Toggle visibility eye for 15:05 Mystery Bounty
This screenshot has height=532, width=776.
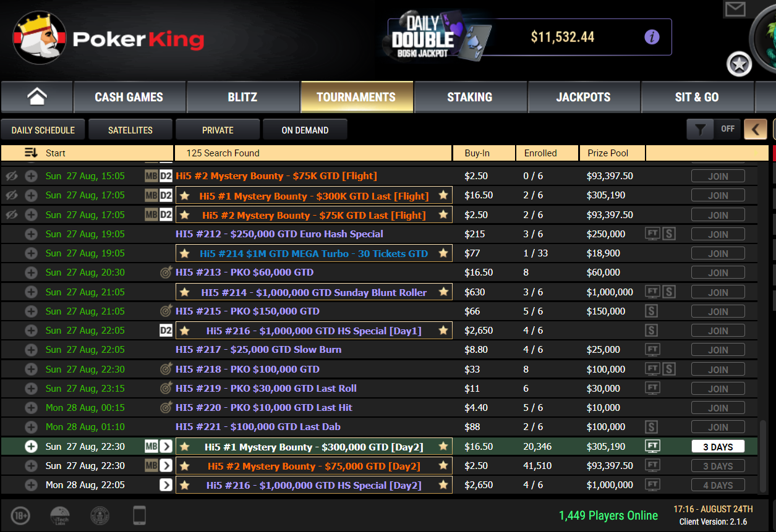11,176
